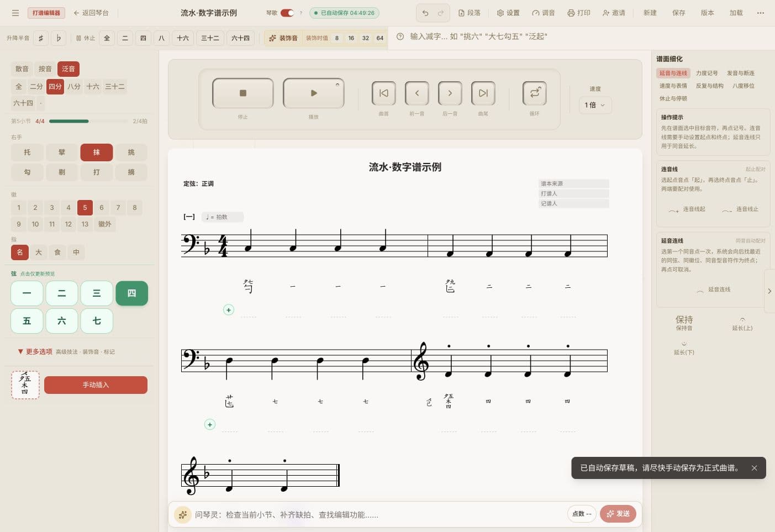Open the playback speed dropdown (1倍)
Viewport: 775px width, 532px height.
click(595, 105)
